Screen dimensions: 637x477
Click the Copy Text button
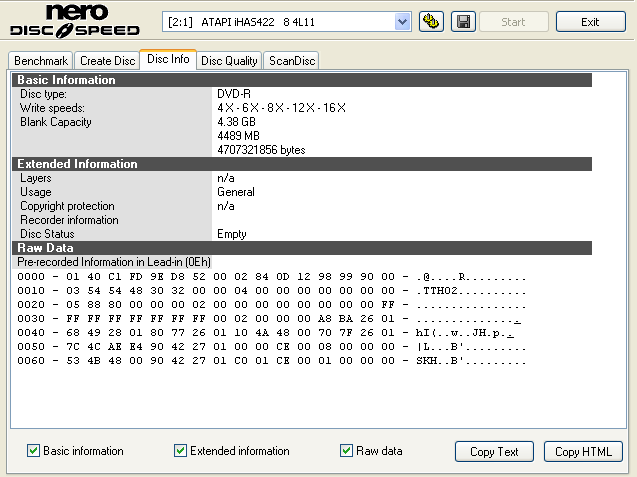pyautogui.click(x=494, y=451)
